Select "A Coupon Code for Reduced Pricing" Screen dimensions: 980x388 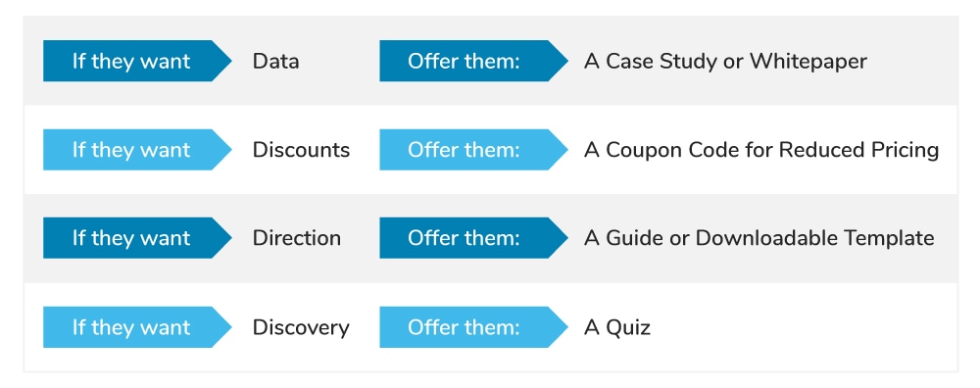pyautogui.click(x=761, y=151)
